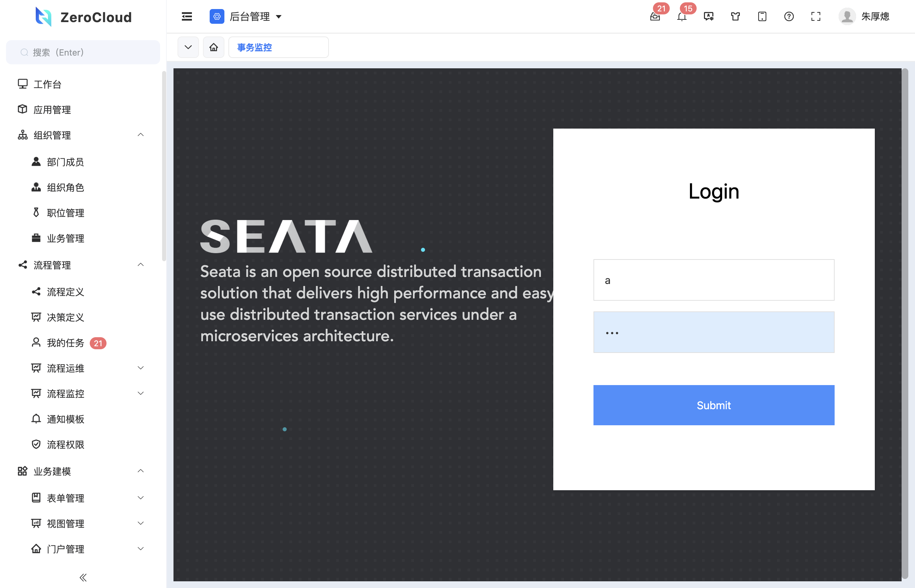Click the content area vertical scrollbar
The width and height of the screenshot is (915, 588).
905,324
